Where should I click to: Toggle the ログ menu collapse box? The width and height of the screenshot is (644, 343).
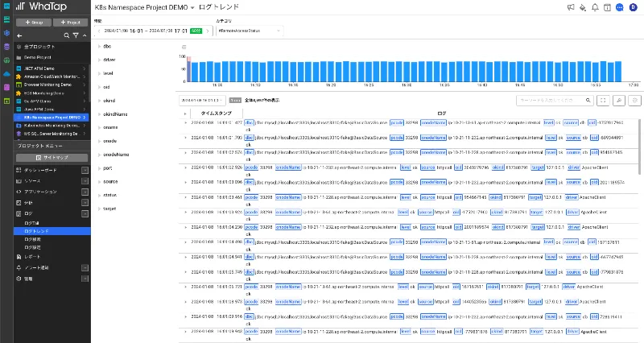click(85, 213)
